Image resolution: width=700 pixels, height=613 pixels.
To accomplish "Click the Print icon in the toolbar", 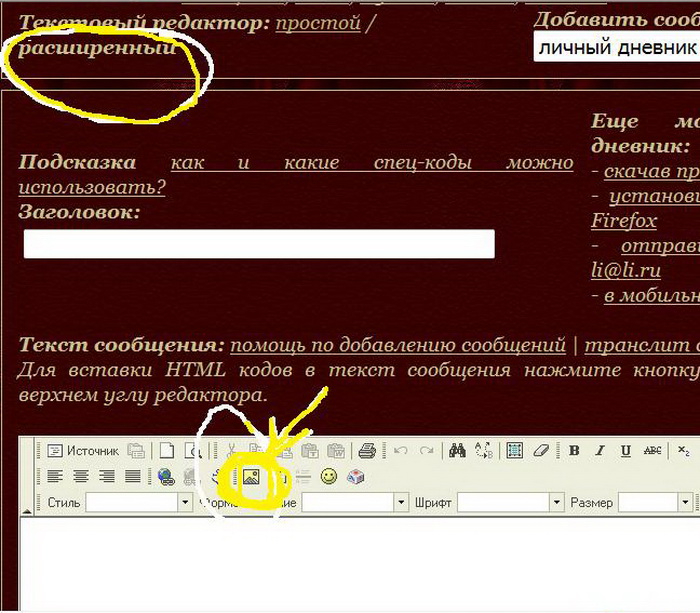I will 367,451.
